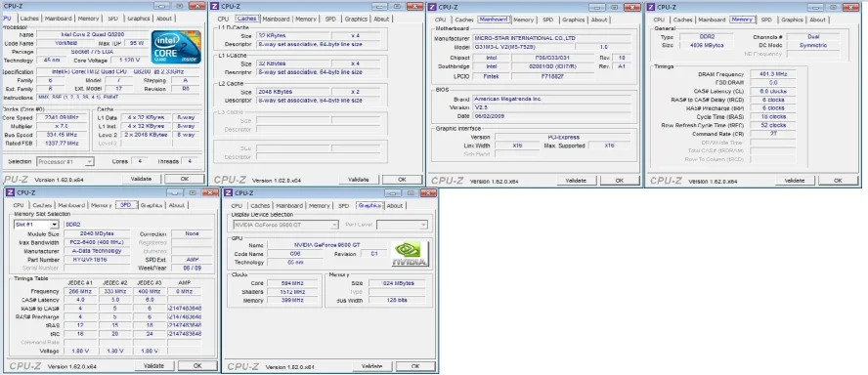Open Mainboard tab in the SPD window

[x=71, y=205]
